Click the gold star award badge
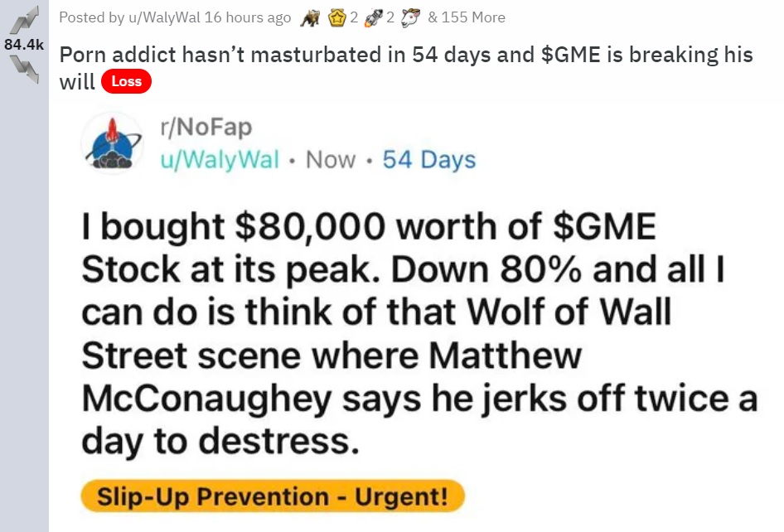The image size is (784, 532). [337, 18]
